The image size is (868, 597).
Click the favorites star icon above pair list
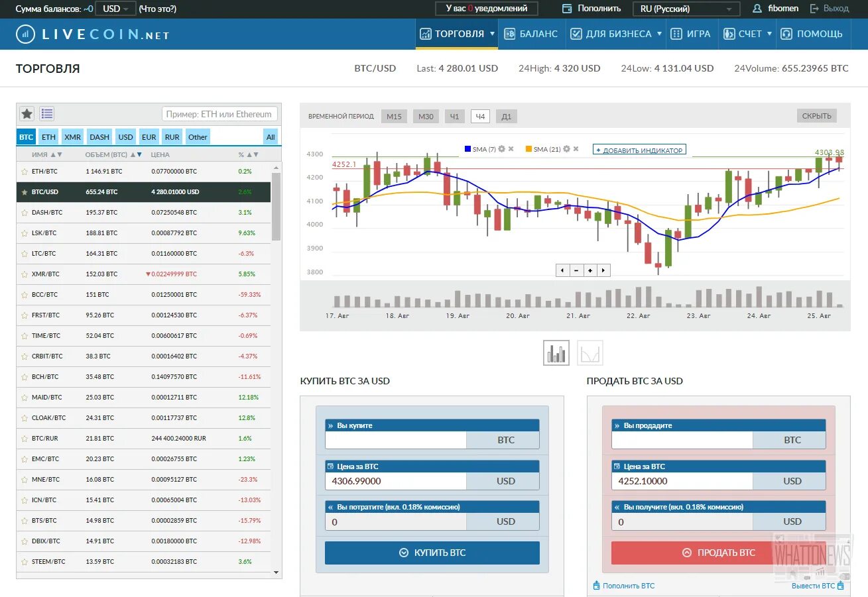27,113
